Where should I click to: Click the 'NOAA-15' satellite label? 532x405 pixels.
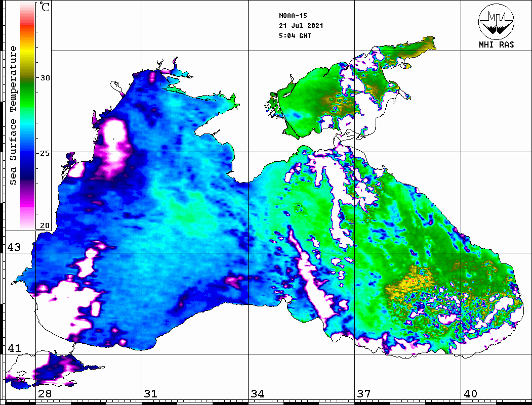point(293,16)
